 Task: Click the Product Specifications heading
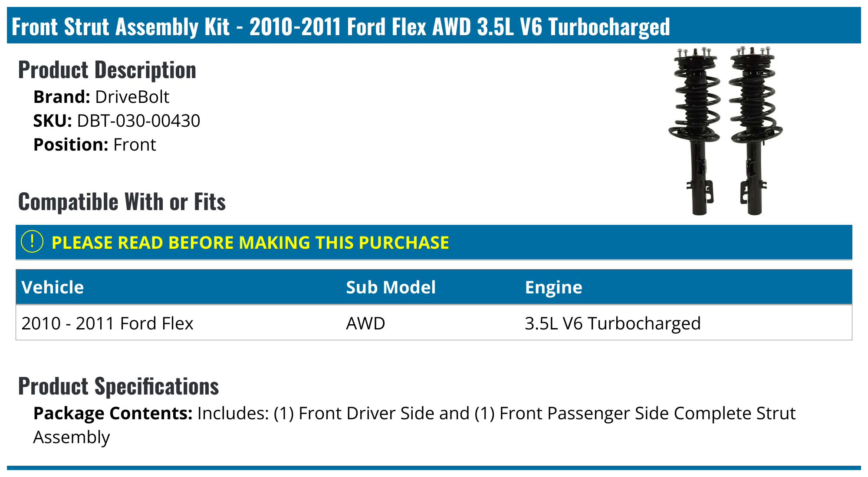tap(118, 386)
